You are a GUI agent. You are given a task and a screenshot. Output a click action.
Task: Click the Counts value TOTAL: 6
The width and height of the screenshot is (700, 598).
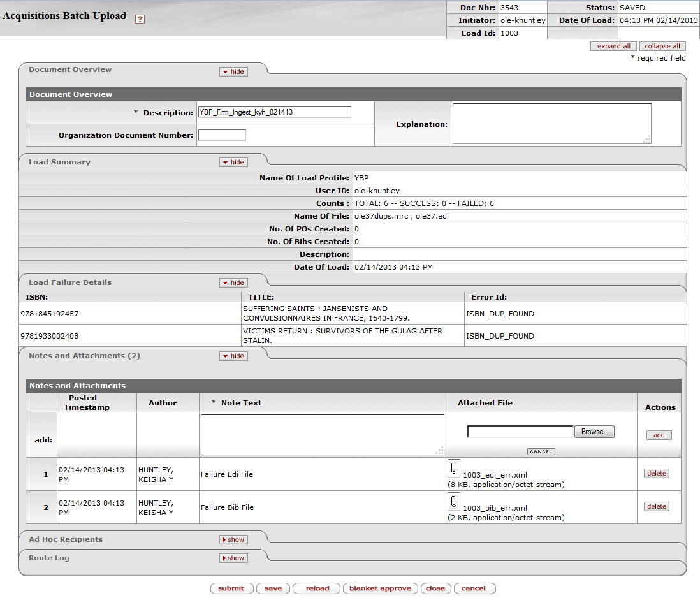424,203
